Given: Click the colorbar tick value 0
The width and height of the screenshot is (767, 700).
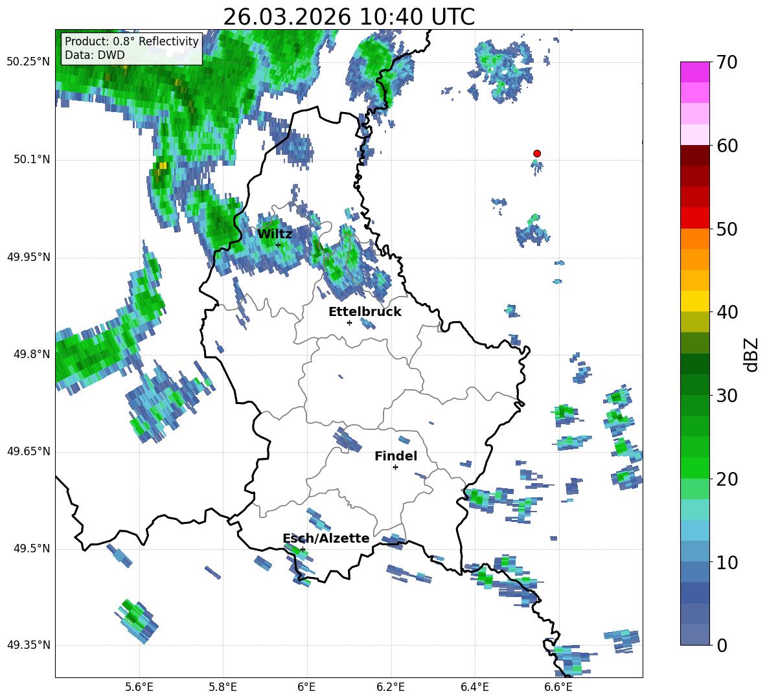Looking at the screenshot, I should [722, 645].
